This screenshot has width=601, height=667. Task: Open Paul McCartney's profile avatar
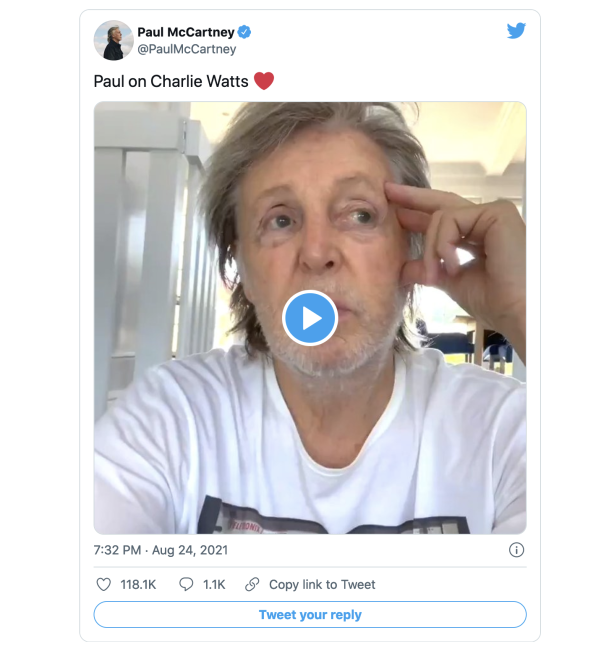click(x=113, y=40)
